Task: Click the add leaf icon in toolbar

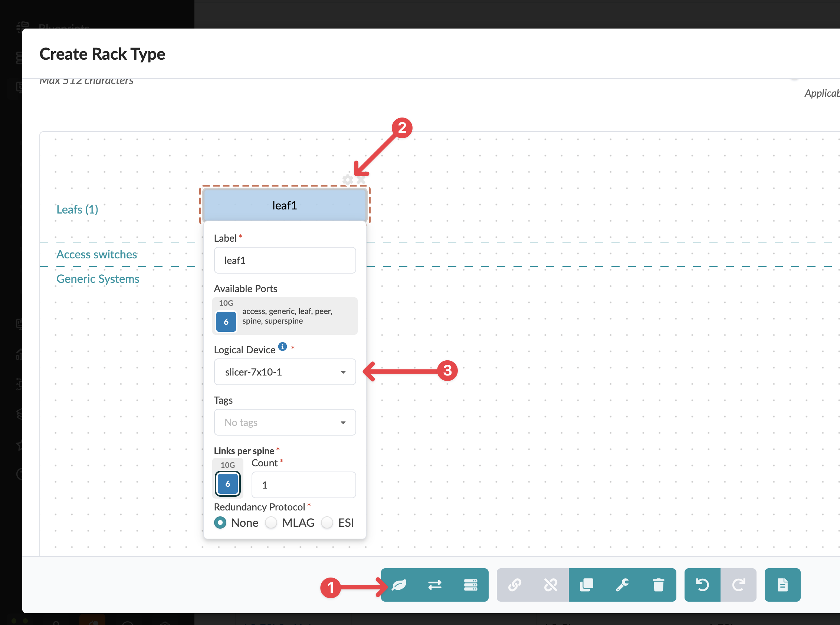Action: click(x=399, y=585)
